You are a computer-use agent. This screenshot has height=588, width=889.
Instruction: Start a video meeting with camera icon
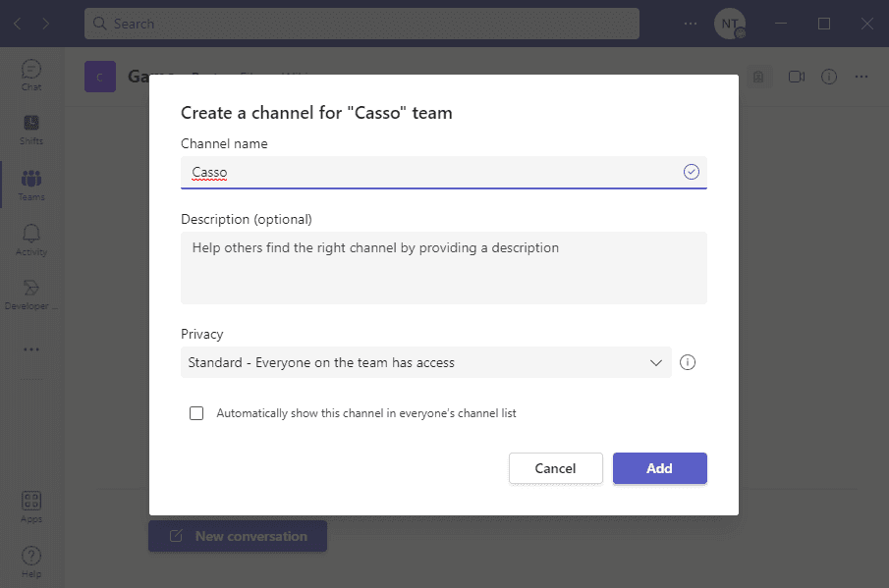pos(797,77)
